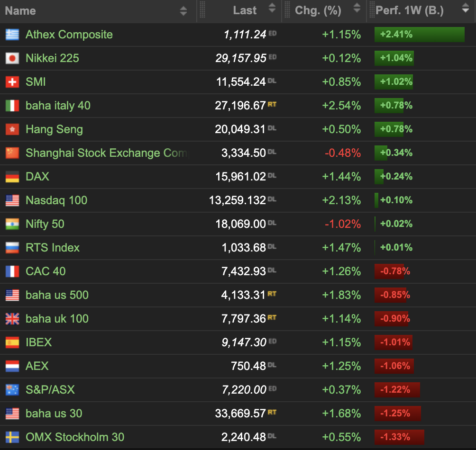Image resolution: width=476 pixels, height=450 pixels.
Task: Open the Nikkei 225 index
Action: [x=52, y=58]
